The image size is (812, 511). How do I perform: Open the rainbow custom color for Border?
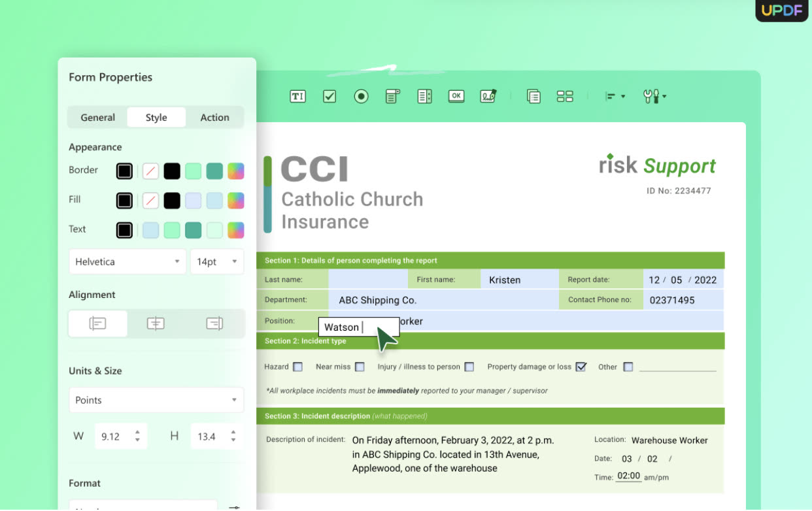pyautogui.click(x=236, y=171)
